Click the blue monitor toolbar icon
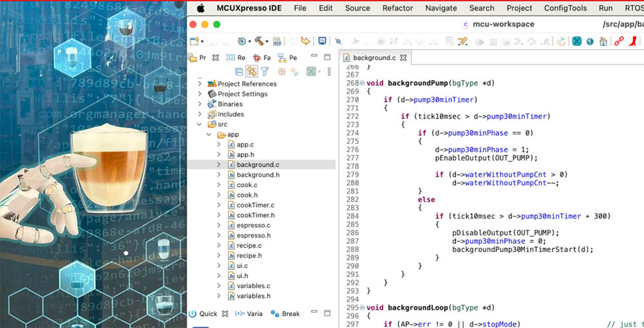The width and height of the screenshot is (644, 328). [322, 41]
